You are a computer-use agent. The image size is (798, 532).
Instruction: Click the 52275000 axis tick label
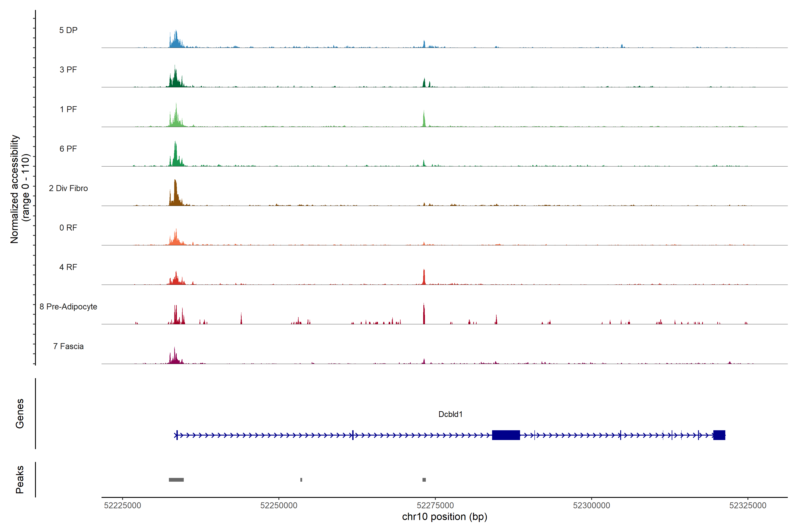coord(435,506)
